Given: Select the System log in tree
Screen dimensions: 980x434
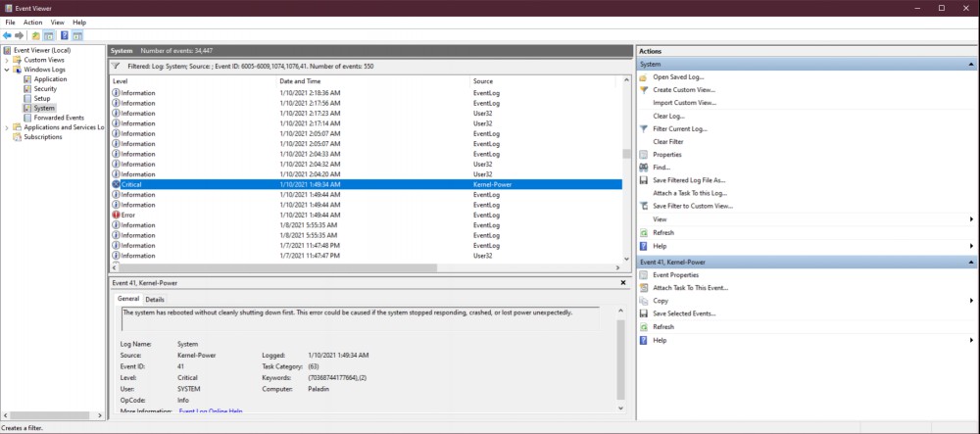Looking at the screenshot, I should pyautogui.click(x=44, y=108).
